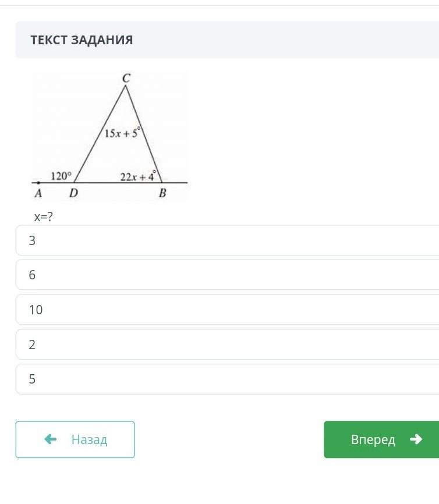Pick answer option 2
The image size is (439, 504).
coord(227,345)
